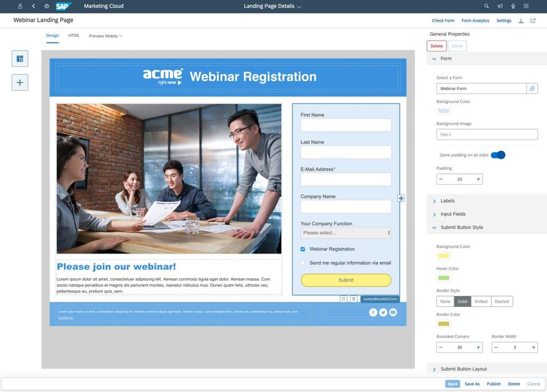Click the move handle on form block
Screen dimensions: 547x392
point(401,198)
